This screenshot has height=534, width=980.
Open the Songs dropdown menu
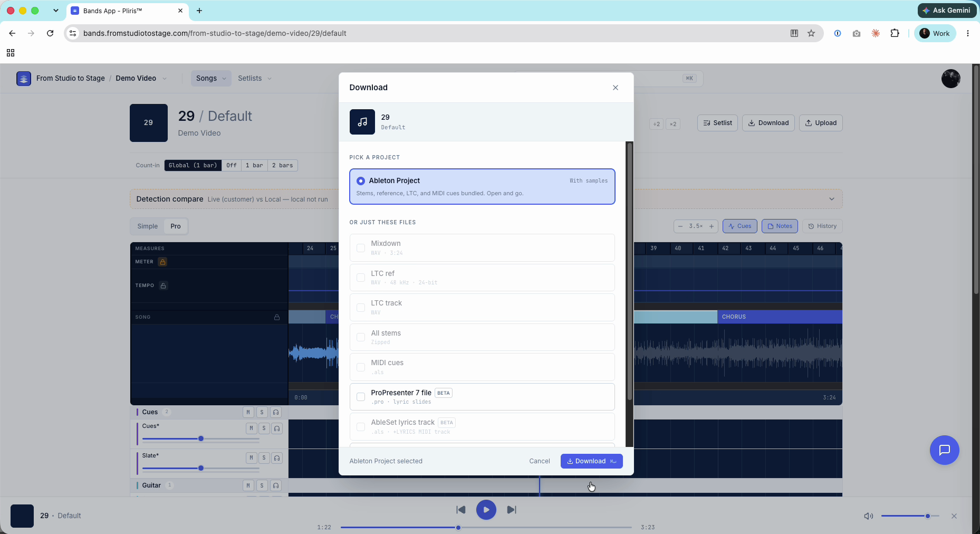(211, 78)
